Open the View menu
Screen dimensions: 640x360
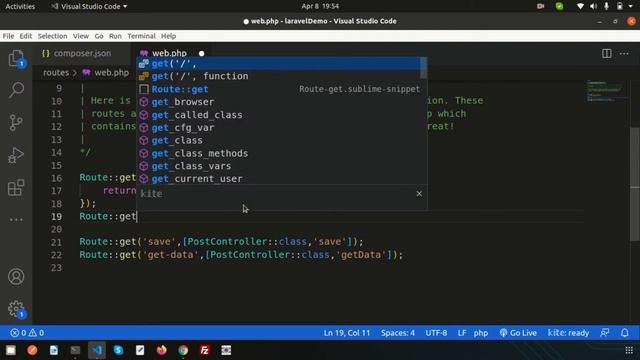point(81,36)
